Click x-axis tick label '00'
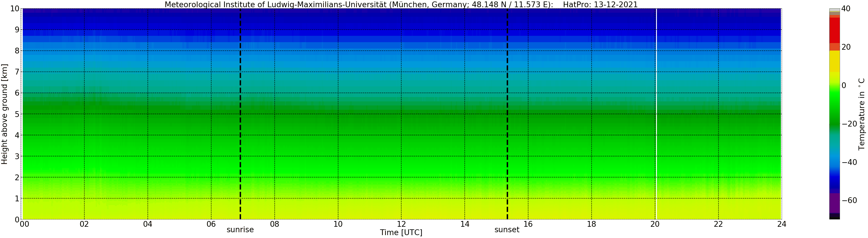The width and height of the screenshot is (868, 238). [x=24, y=224]
